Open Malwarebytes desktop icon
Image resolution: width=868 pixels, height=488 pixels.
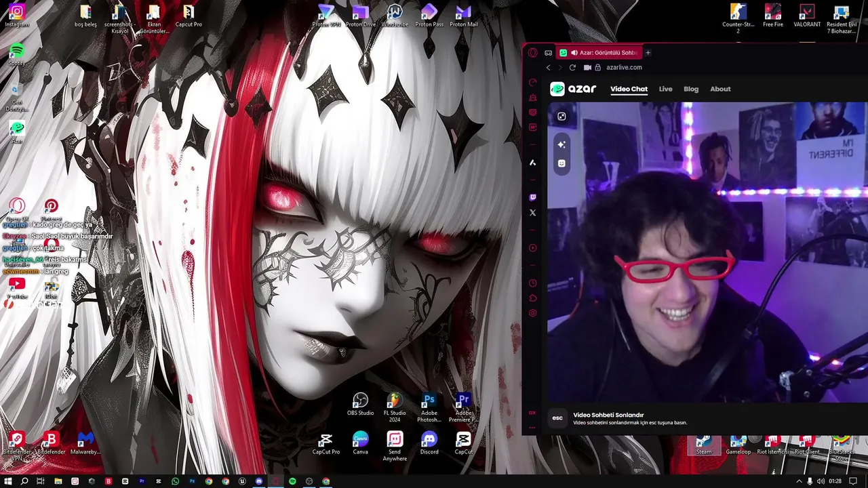pyautogui.click(x=85, y=443)
